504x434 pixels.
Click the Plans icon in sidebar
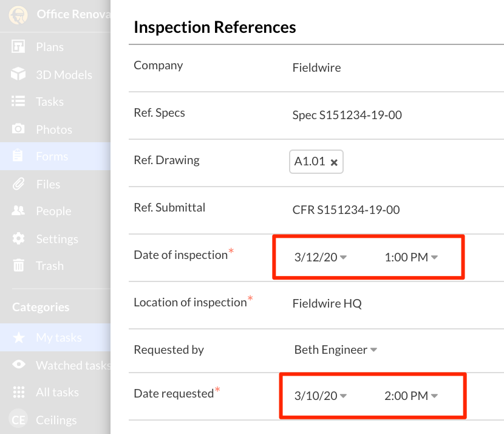(x=19, y=47)
